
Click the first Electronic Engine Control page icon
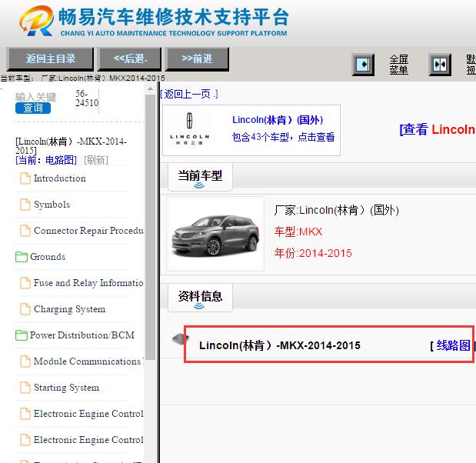(x=25, y=414)
